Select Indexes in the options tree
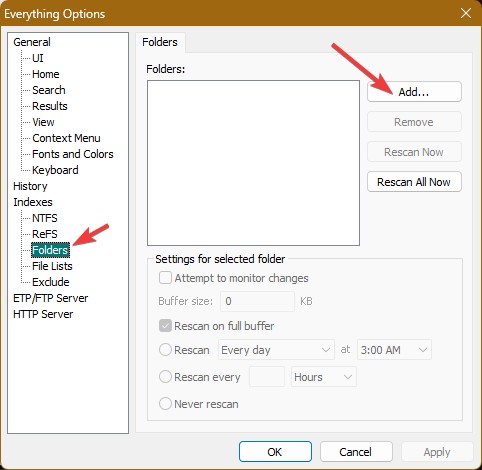 pyautogui.click(x=33, y=202)
